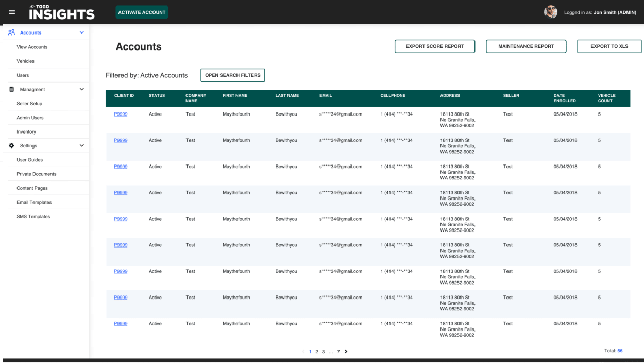Sort by Date Enrolled column header

[x=565, y=98]
